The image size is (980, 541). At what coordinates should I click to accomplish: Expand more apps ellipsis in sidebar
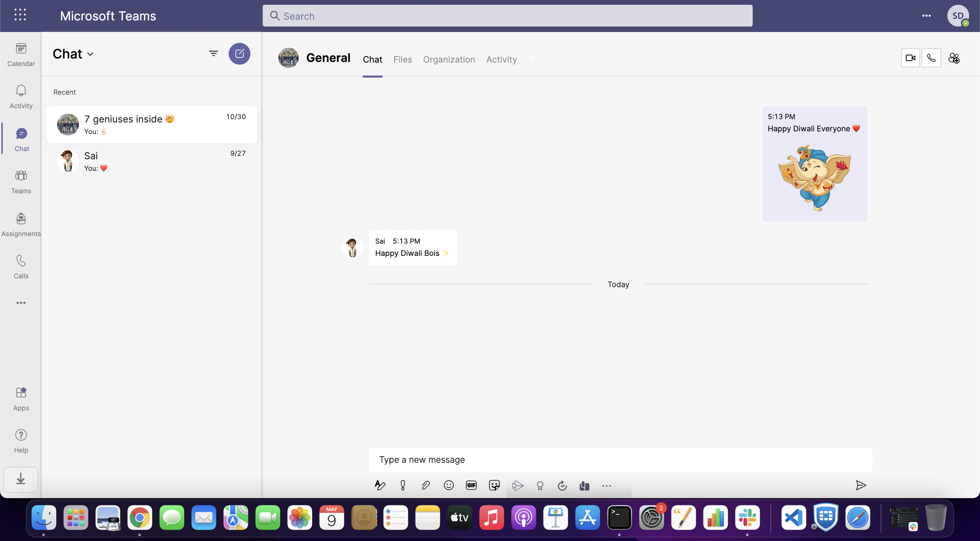[x=21, y=303]
